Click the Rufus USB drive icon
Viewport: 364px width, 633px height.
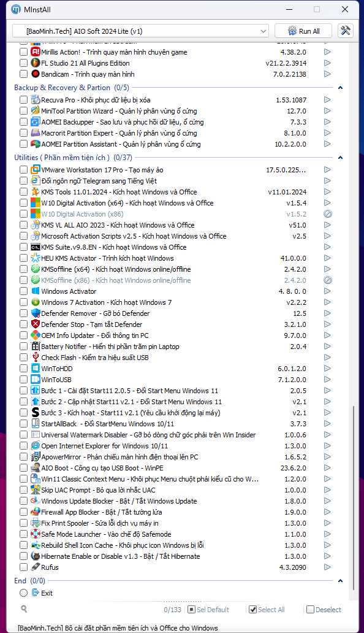[x=36, y=567]
